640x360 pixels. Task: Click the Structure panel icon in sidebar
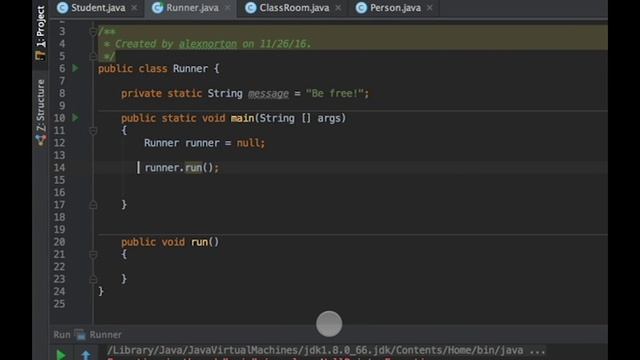(40, 140)
